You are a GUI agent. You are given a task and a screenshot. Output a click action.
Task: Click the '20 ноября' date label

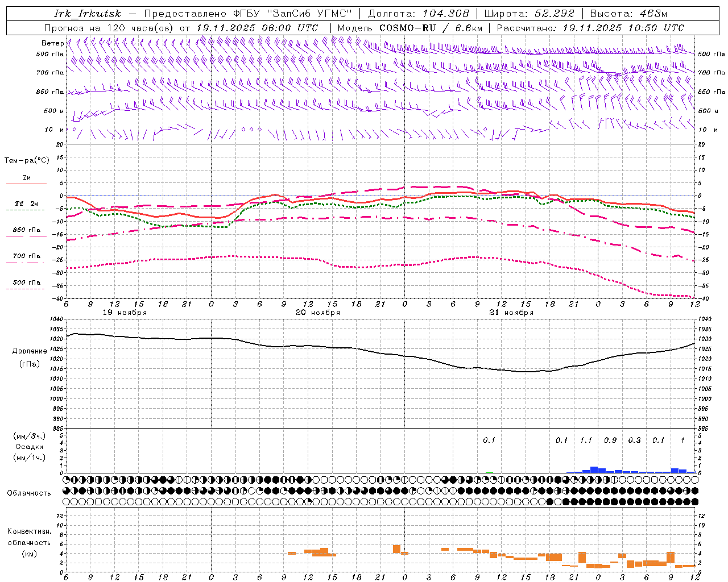(318, 313)
